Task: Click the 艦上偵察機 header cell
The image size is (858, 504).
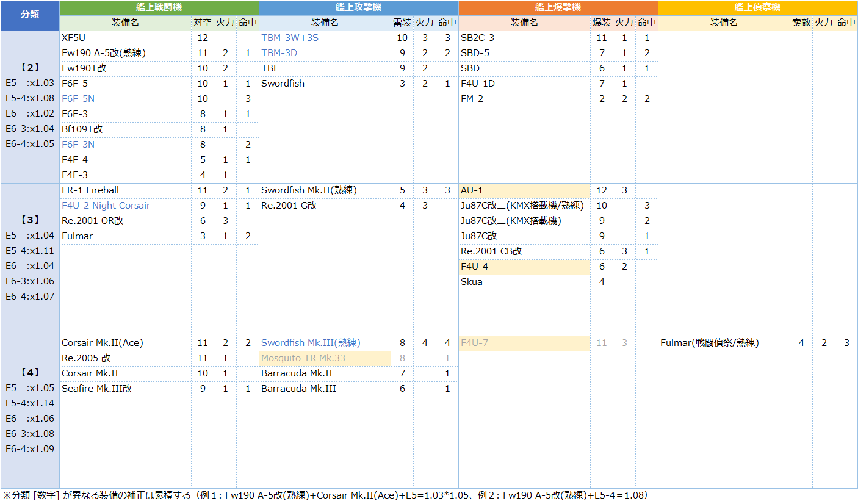Action: 758,8
